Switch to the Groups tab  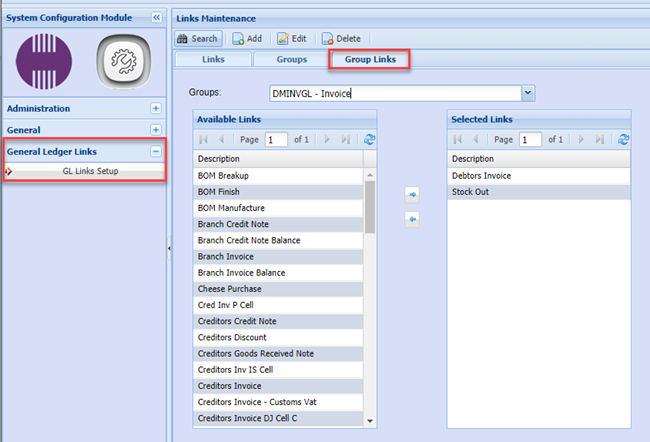coord(293,59)
